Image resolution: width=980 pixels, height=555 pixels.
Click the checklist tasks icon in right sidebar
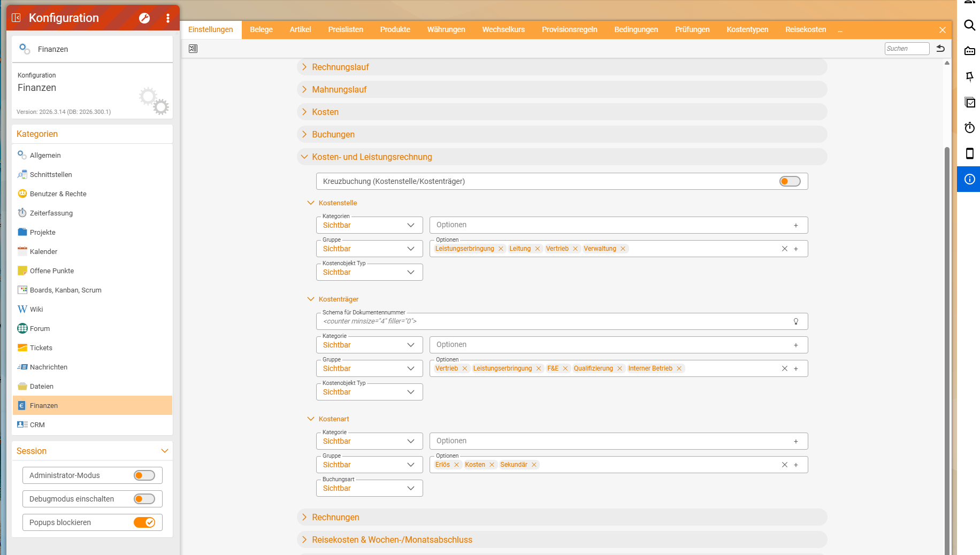coord(969,102)
